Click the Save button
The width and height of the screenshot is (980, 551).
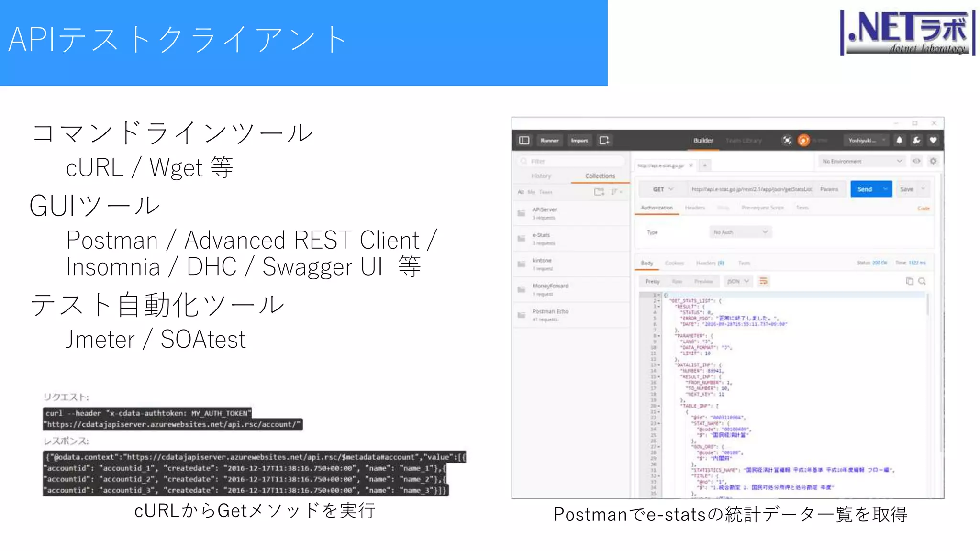click(906, 189)
